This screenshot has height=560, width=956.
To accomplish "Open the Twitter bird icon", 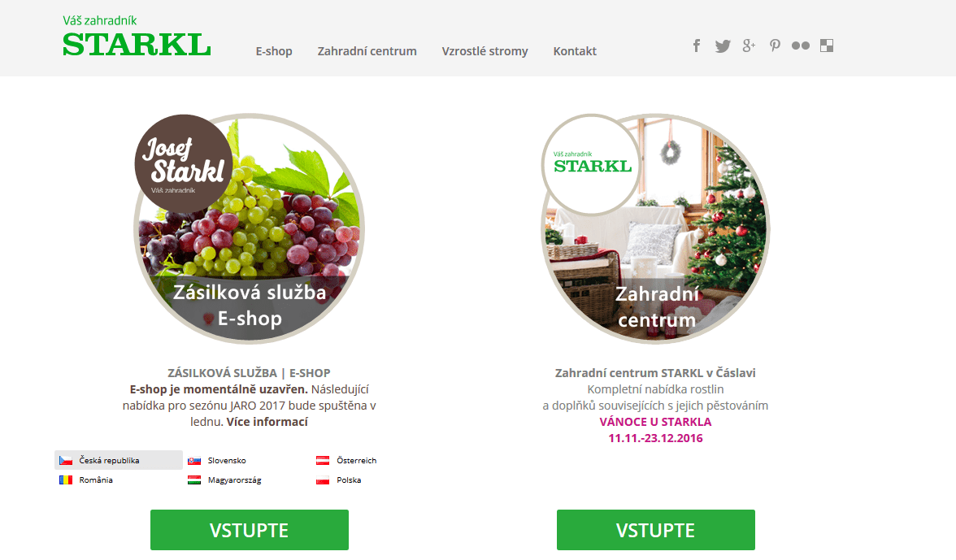I will point(723,46).
